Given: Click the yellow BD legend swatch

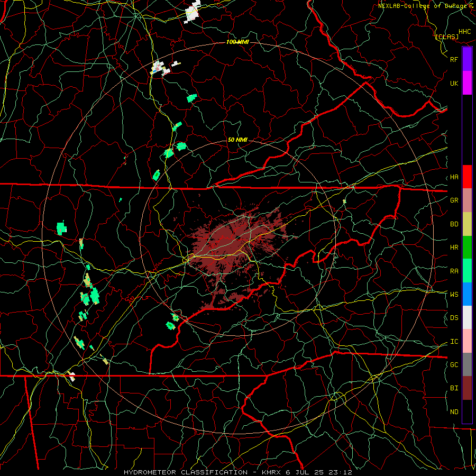Looking at the screenshot, I should point(467,224).
